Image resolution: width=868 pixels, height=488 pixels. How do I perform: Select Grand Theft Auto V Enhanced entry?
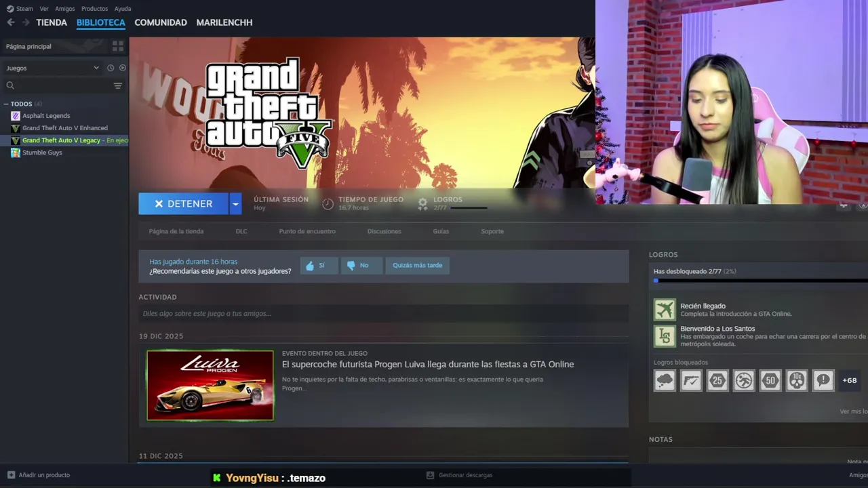65,128
